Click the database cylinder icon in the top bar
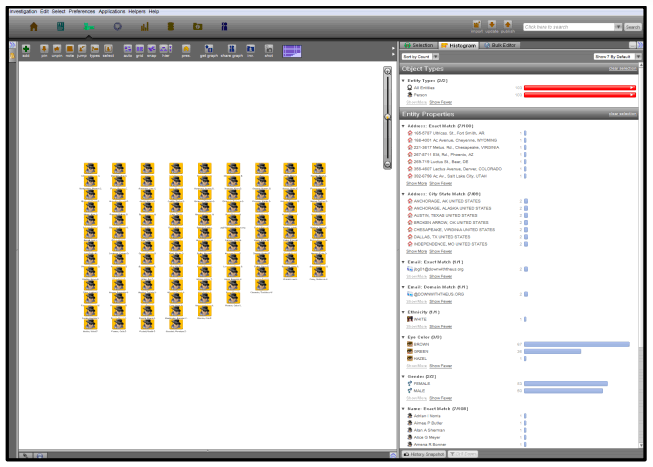 coord(171,27)
